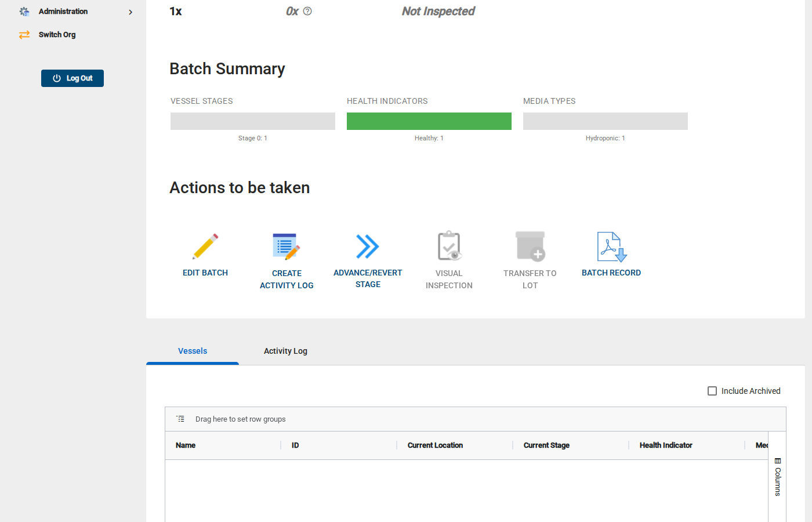Switch to the Activity Log tab
This screenshot has height=522, width=812.
click(285, 351)
